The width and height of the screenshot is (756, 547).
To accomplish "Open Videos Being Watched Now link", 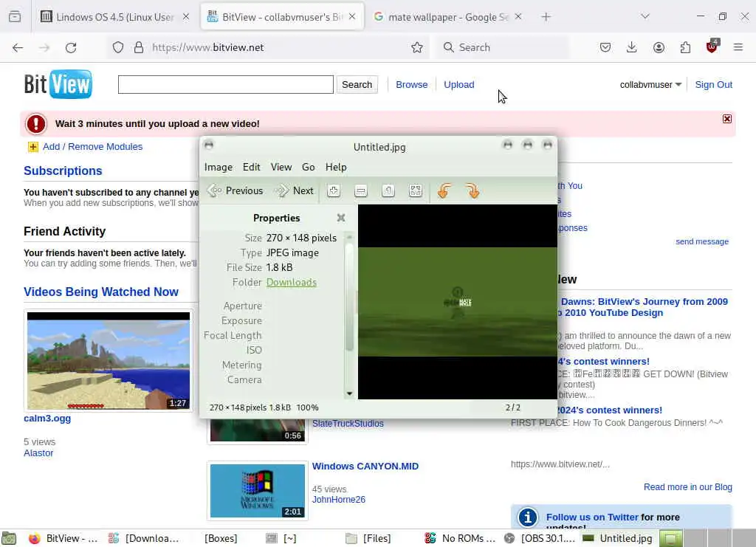I will coord(100,292).
